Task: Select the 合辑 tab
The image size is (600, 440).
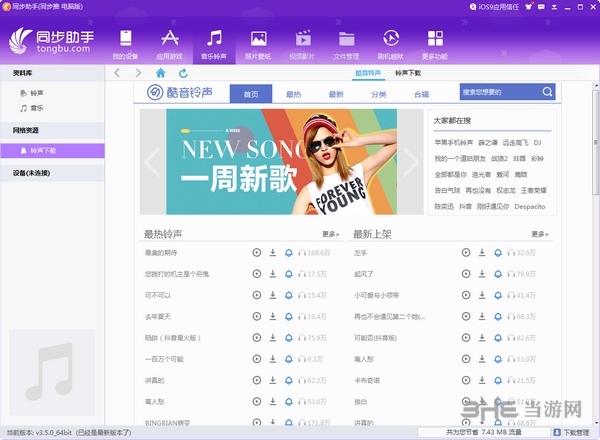Action: 421,94
